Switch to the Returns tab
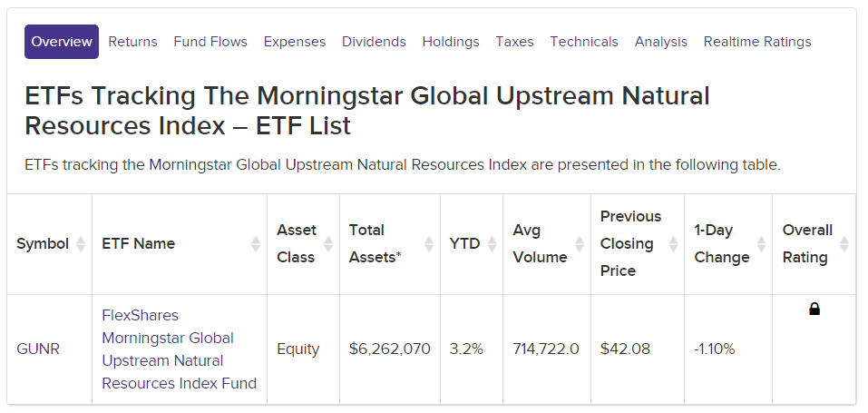 132,42
